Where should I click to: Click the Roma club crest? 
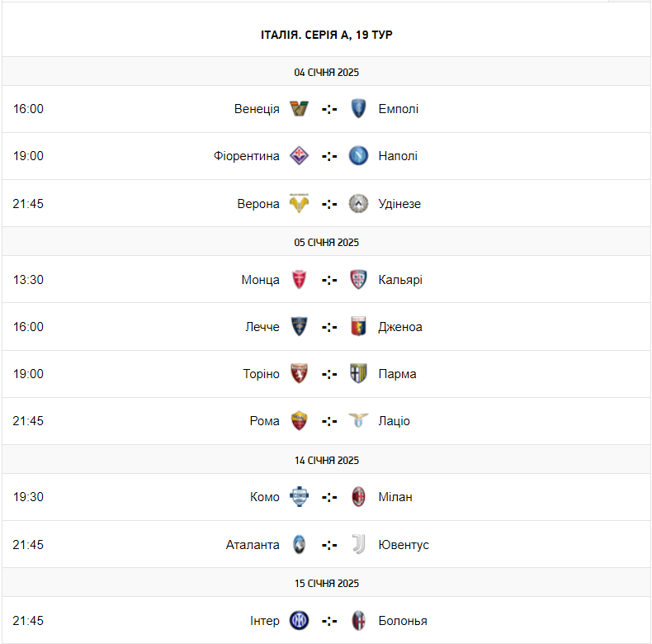pos(300,421)
